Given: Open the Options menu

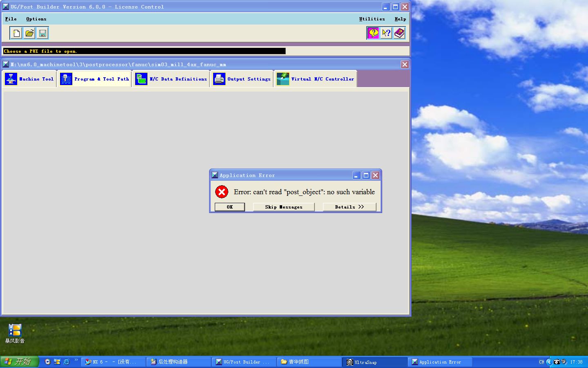Looking at the screenshot, I should pyautogui.click(x=36, y=19).
